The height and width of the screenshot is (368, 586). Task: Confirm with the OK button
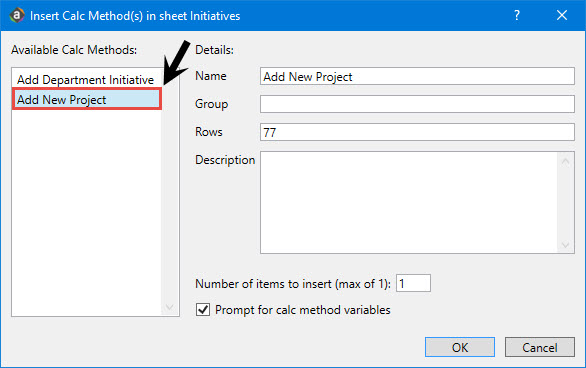[x=460, y=347]
